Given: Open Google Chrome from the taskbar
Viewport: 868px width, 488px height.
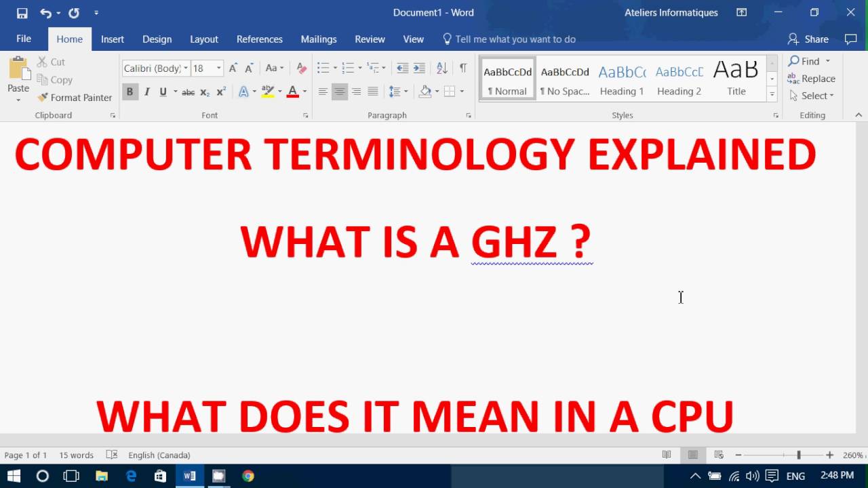Looking at the screenshot, I should pos(248,476).
